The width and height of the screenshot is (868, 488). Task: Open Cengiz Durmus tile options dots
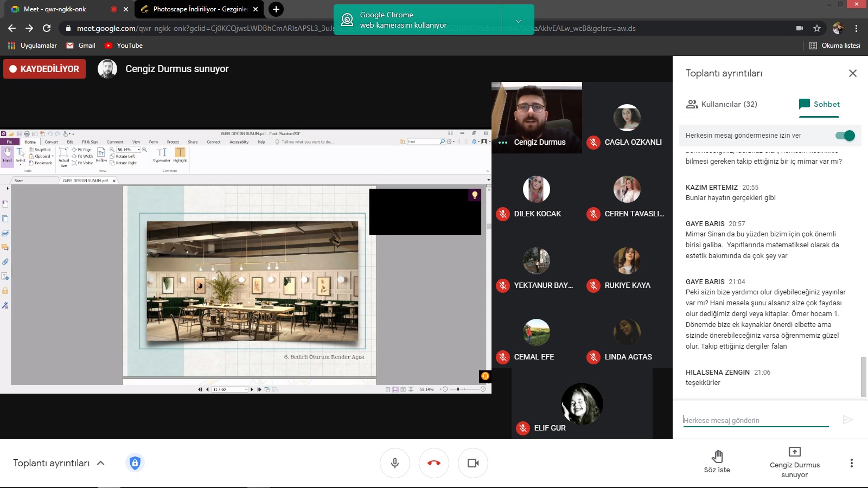(x=503, y=143)
